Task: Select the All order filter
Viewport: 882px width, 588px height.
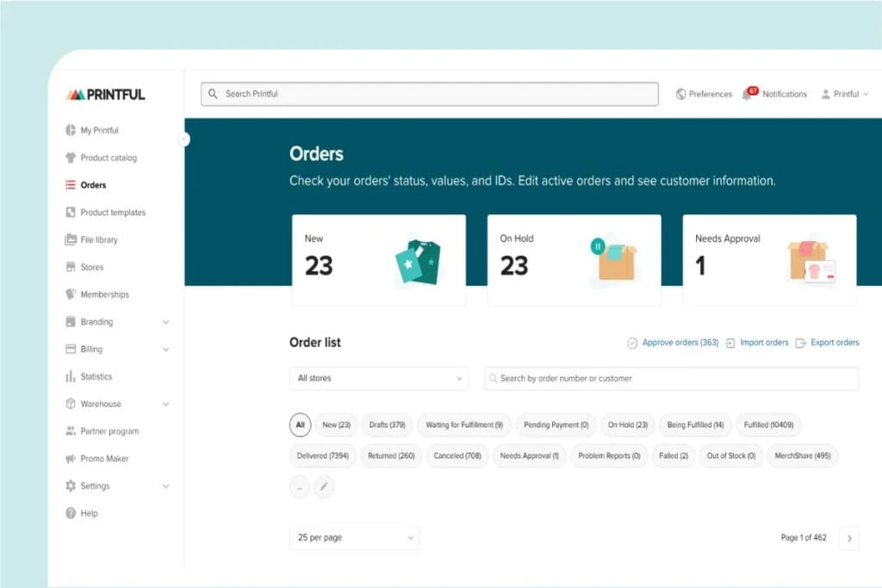Action: pyautogui.click(x=300, y=425)
